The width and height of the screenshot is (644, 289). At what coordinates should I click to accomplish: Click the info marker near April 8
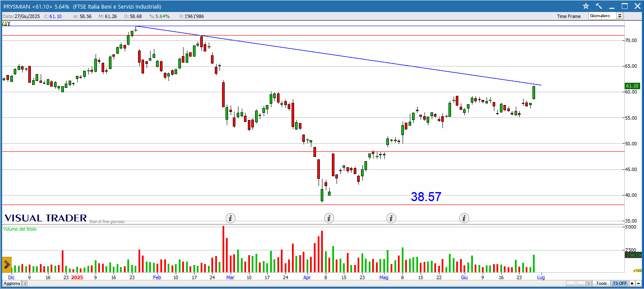coord(329,218)
